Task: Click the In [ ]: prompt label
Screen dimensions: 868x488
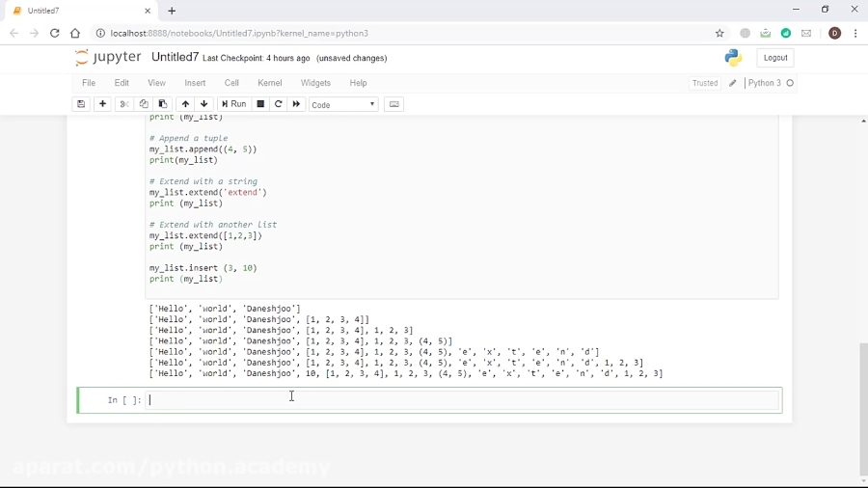Action: pos(124,400)
